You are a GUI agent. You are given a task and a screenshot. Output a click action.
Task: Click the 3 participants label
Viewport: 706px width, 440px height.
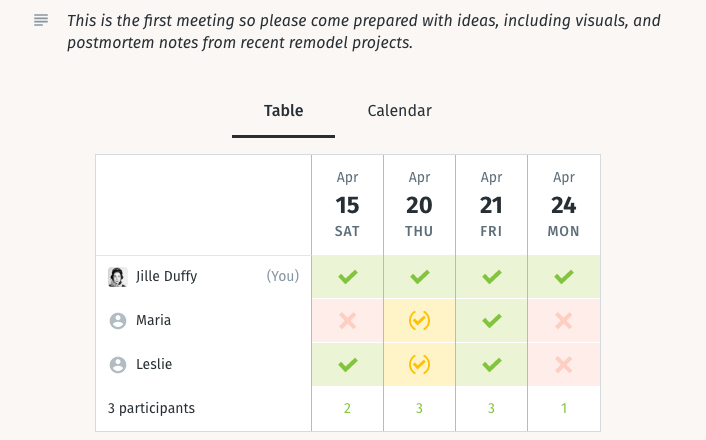[151, 408]
